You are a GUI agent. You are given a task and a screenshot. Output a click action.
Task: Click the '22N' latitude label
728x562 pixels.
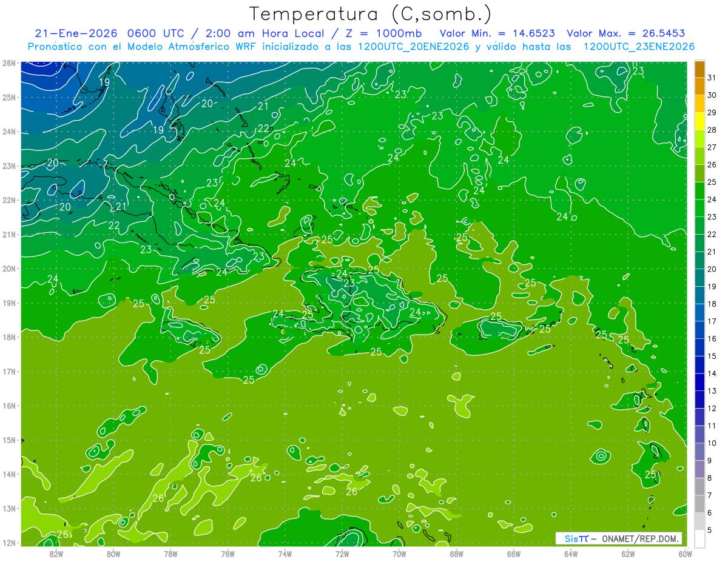click(8, 200)
